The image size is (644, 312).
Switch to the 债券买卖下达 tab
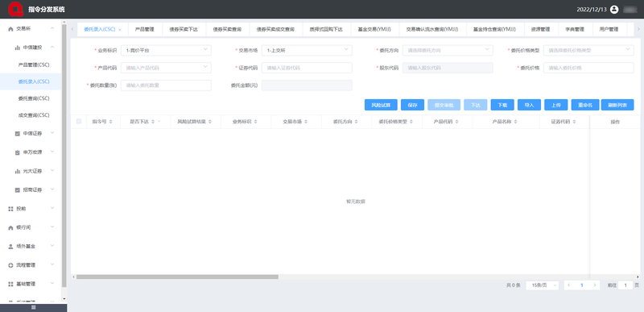184,29
